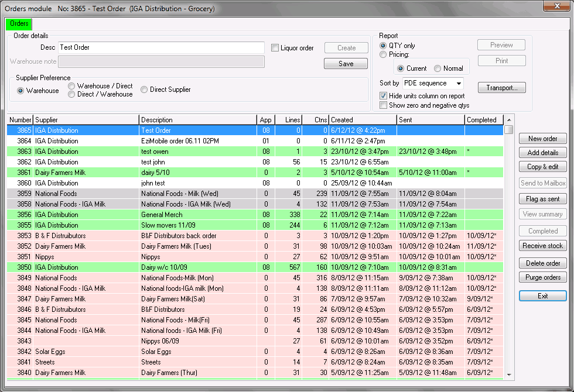Select order 3849 National Foods-Milk (Mon)

click(255, 278)
